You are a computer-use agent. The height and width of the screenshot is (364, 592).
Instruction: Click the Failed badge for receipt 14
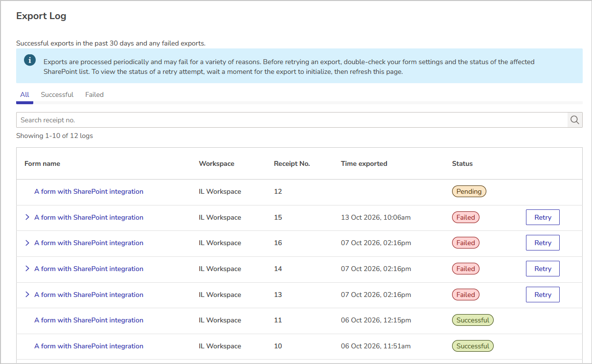tap(465, 269)
